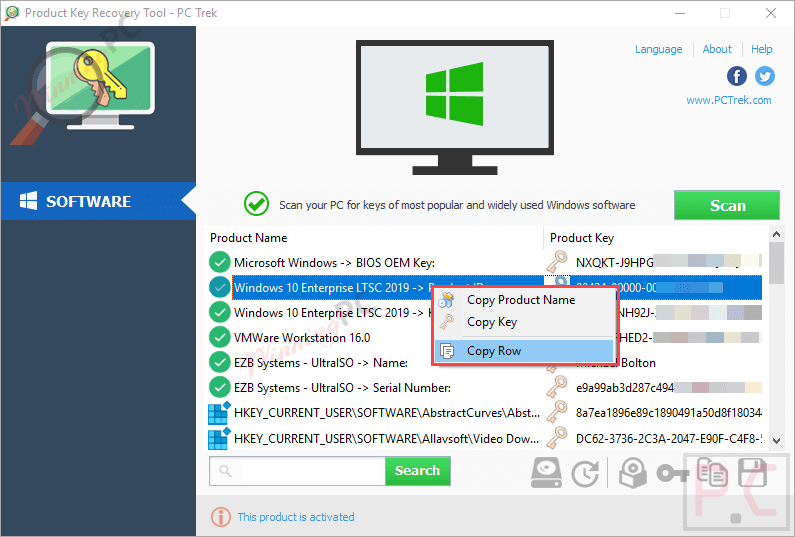The width and height of the screenshot is (795, 537).
Task: Click the key value starting 8a7ea1896e89c
Action: click(x=669, y=413)
